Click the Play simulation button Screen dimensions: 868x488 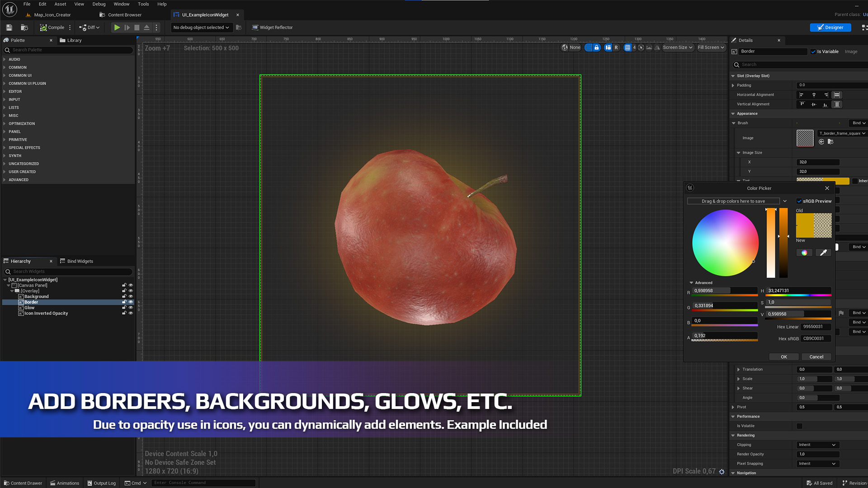point(117,28)
